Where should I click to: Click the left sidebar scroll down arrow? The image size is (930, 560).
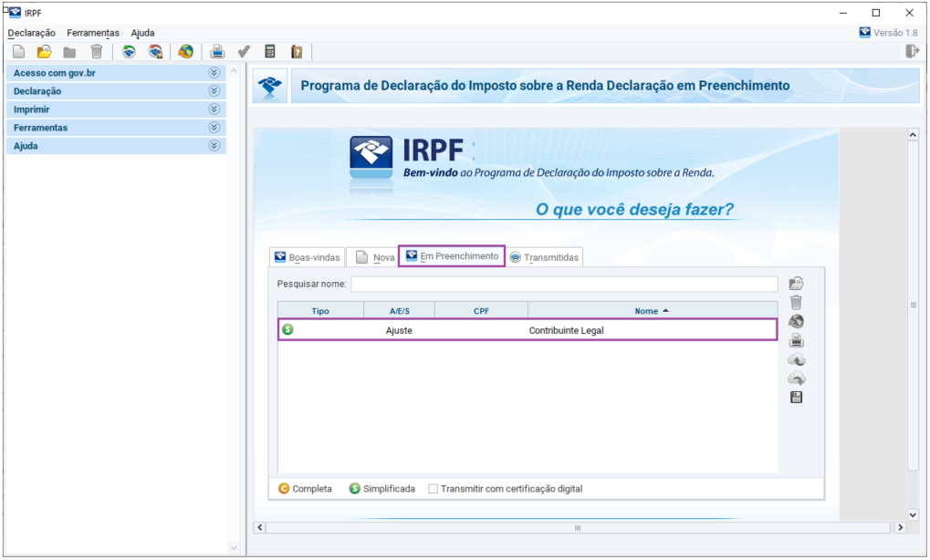point(234,548)
